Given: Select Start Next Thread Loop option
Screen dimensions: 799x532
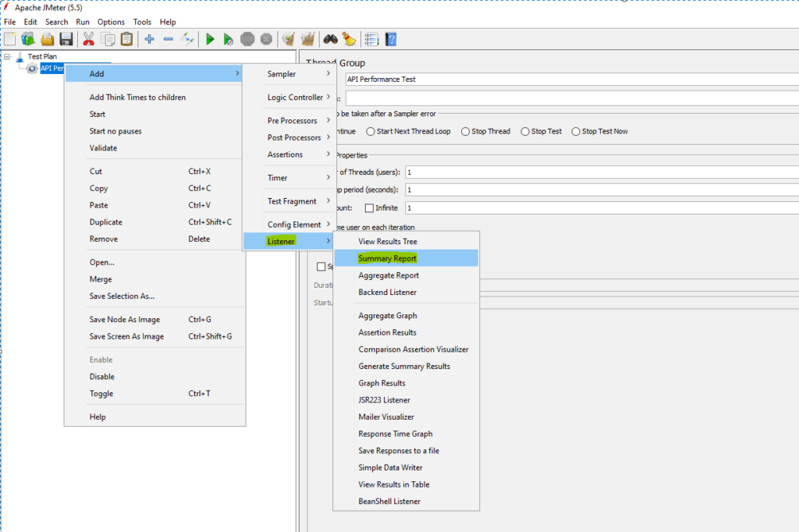Looking at the screenshot, I should click(370, 131).
